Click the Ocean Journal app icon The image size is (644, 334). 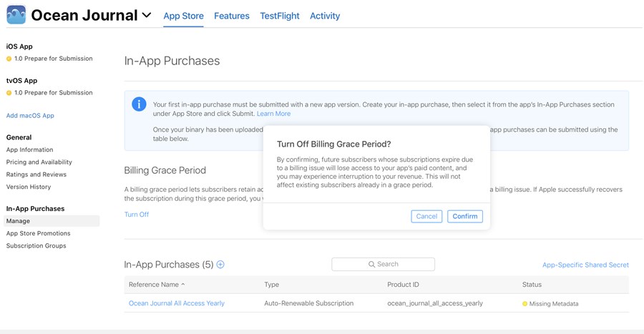(16, 15)
